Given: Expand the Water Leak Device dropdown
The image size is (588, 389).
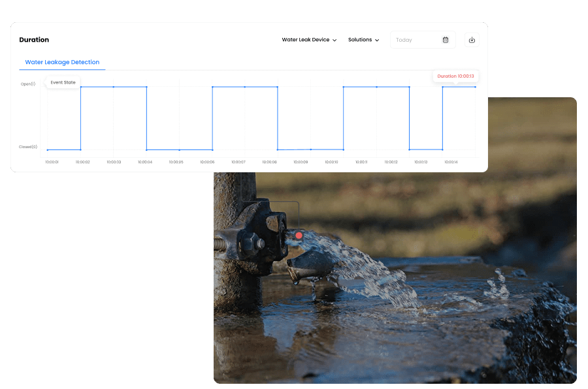Looking at the screenshot, I should pos(309,40).
